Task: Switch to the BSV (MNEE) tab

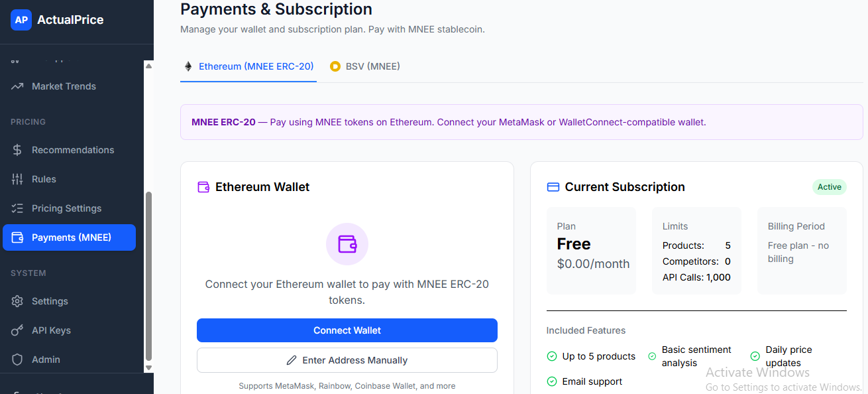Action: tap(365, 66)
